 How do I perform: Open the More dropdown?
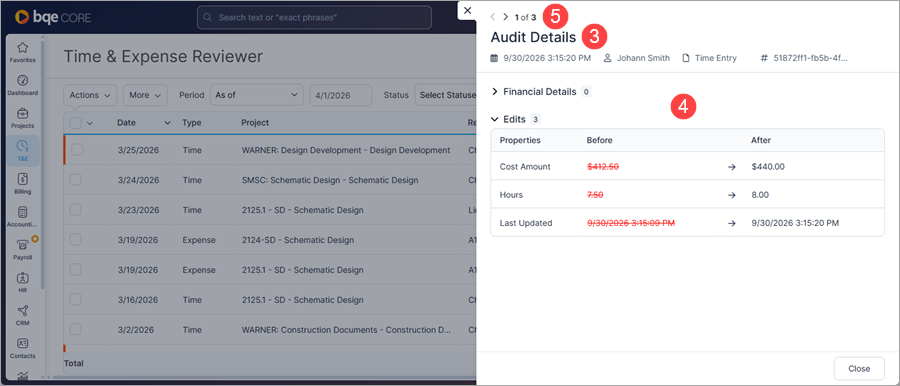click(x=145, y=95)
